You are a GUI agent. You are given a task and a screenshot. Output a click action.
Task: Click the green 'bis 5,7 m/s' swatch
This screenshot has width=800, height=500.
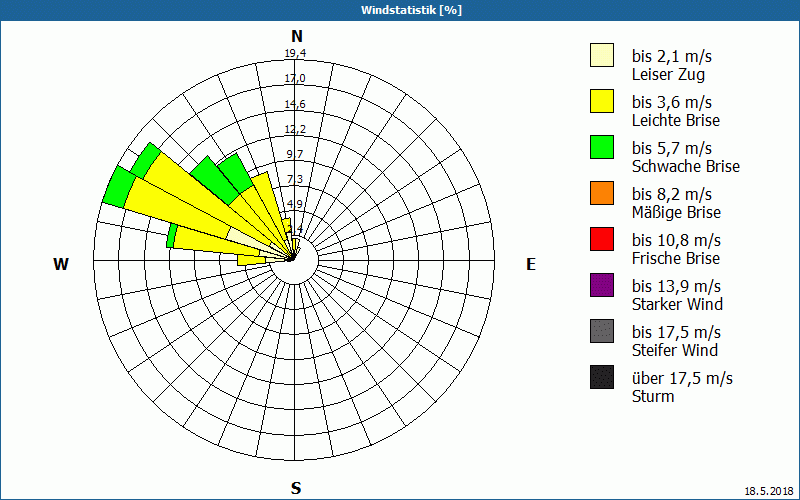pos(602,147)
